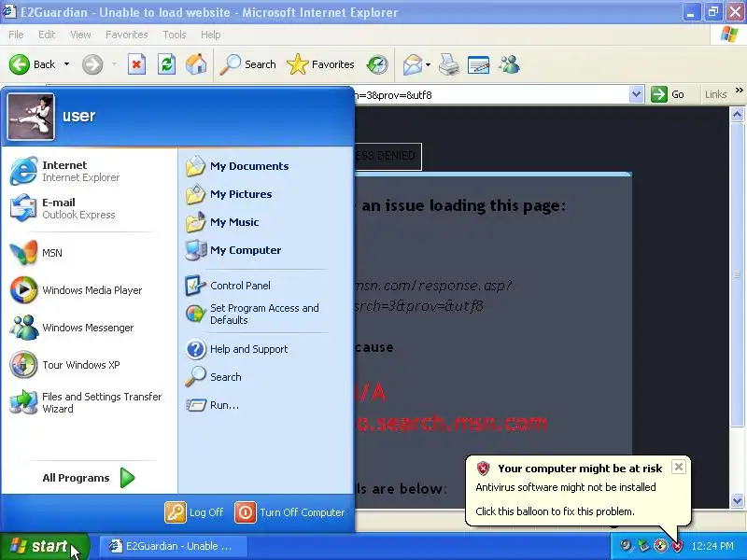Click the Forward arrow icon in IE toolbar
The height and width of the screenshot is (560, 747).
click(x=92, y=64)
